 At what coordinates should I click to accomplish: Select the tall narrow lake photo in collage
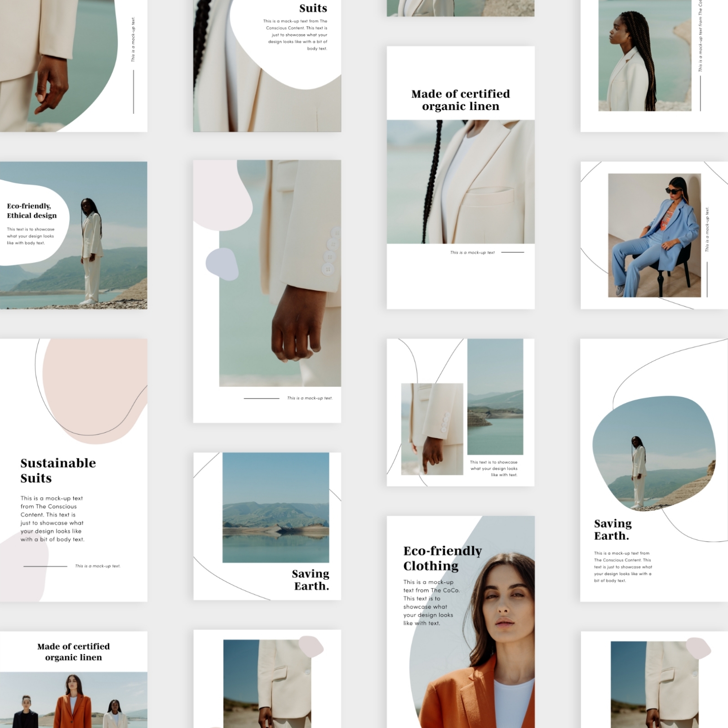[x=495, y=397]
